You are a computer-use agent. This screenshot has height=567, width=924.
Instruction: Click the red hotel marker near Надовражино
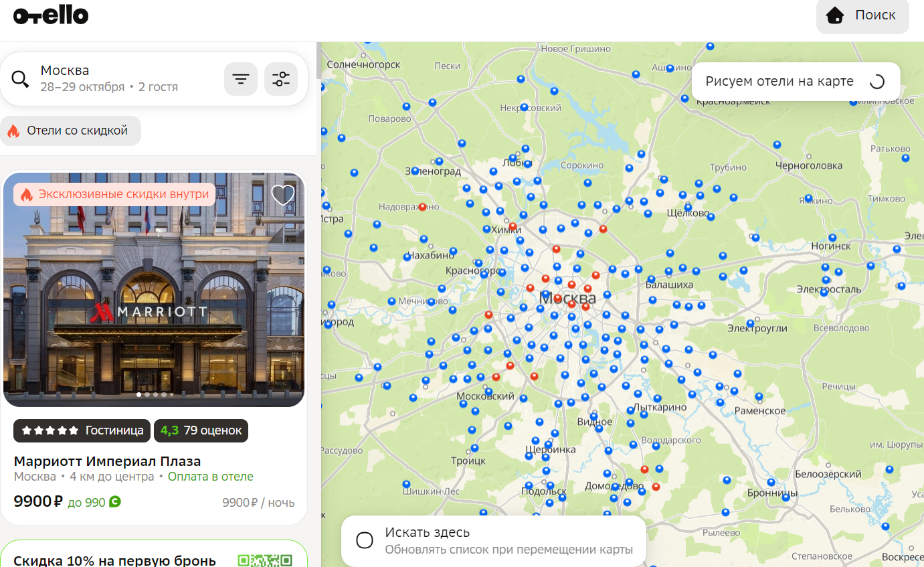(x=422, y=207)
